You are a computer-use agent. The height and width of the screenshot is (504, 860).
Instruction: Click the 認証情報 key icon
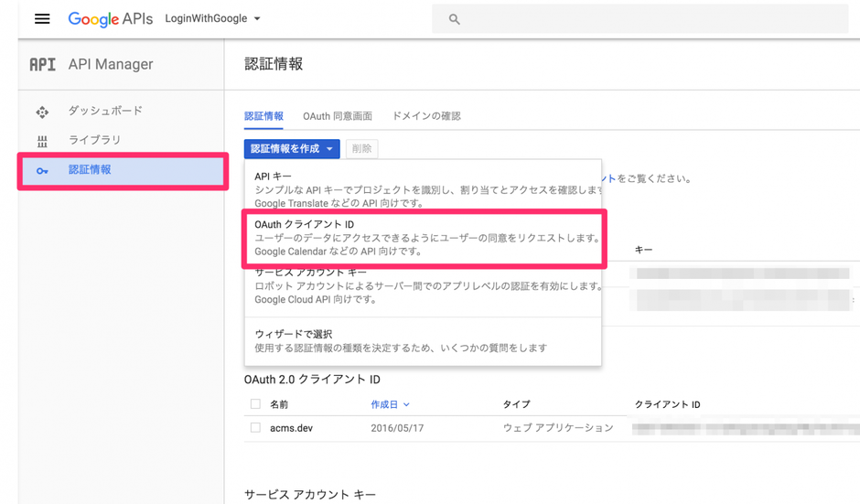pyautogui.click(x=42, y=171)
